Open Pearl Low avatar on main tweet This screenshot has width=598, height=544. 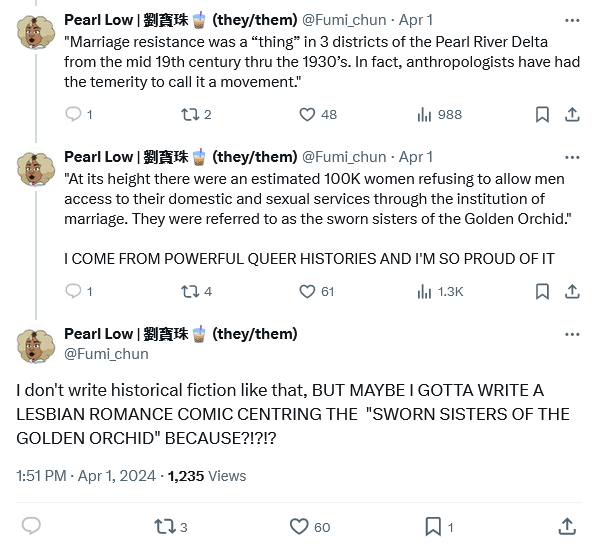point(36,344)
